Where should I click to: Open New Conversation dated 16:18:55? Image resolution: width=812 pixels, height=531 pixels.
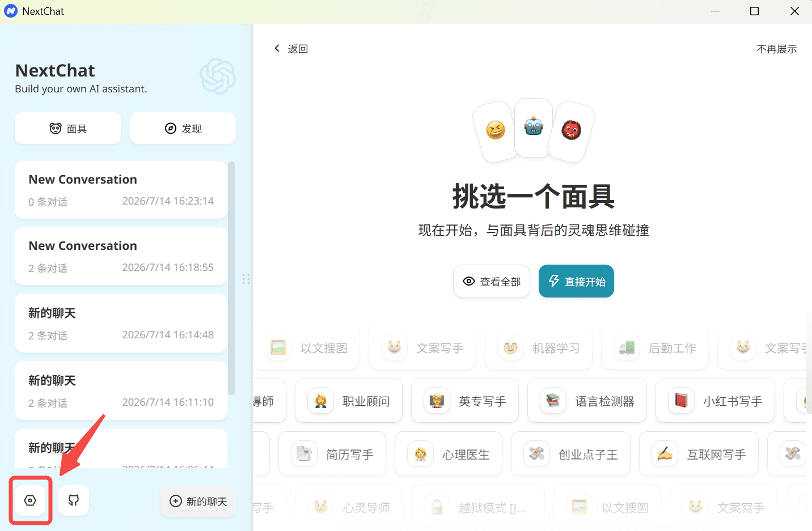pyautogui.click(x=121, y=256)
